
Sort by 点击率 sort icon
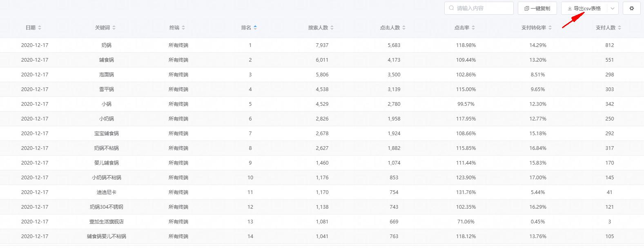click(473, 28)
